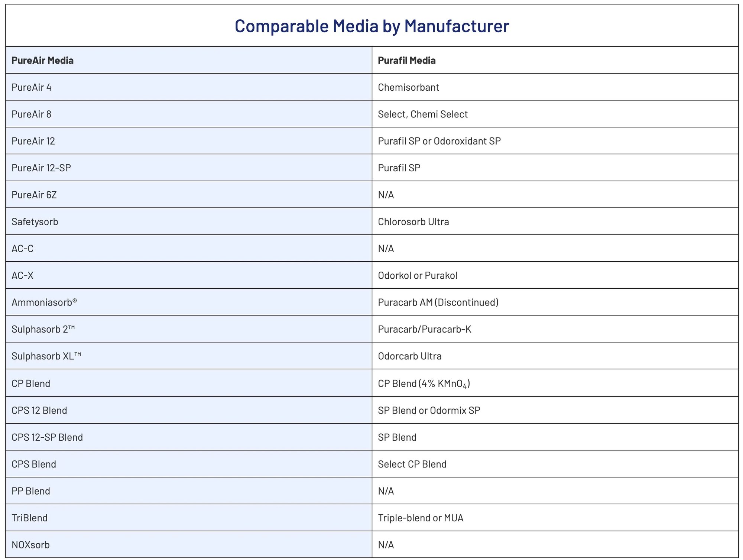Select the Chemisorbant cell
This screenshot has height=560, width=743.
tap(408, 87)
